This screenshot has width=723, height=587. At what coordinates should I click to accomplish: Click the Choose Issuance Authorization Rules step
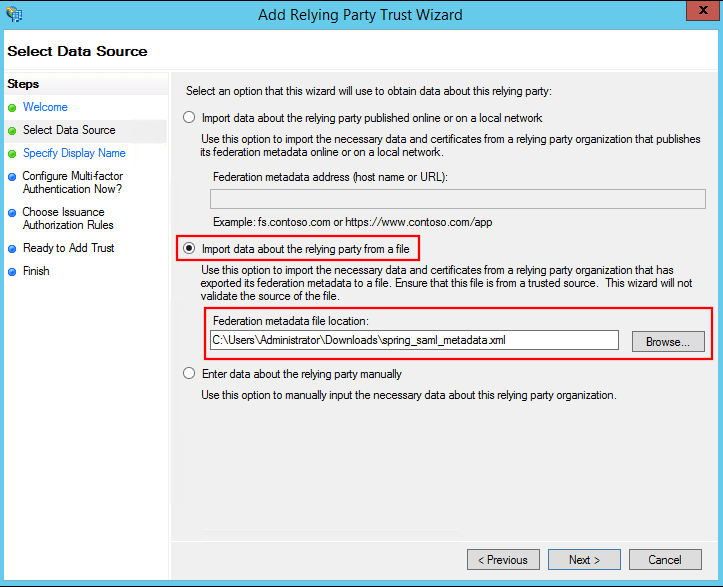pos(68,219)
